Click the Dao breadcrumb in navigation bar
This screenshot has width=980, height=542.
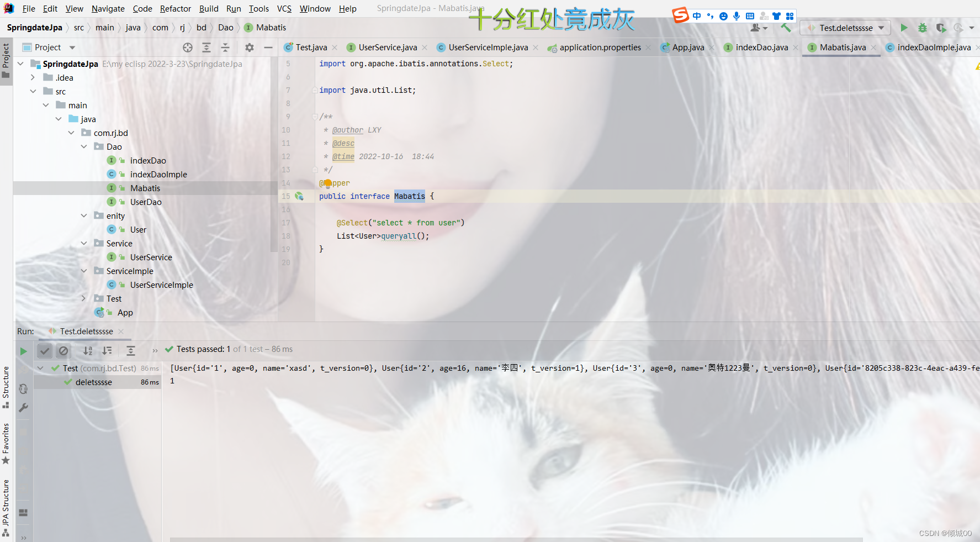tap(225, 28)
